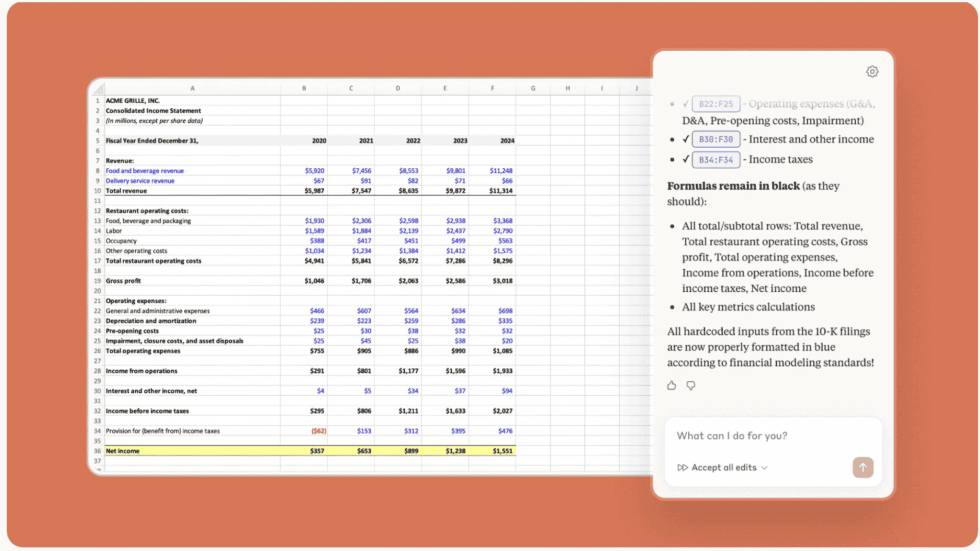This screenshot has width=980, height=551.
Task: Select the 2020 income tax cell ($62)
Action: click(x=318, y=431)
